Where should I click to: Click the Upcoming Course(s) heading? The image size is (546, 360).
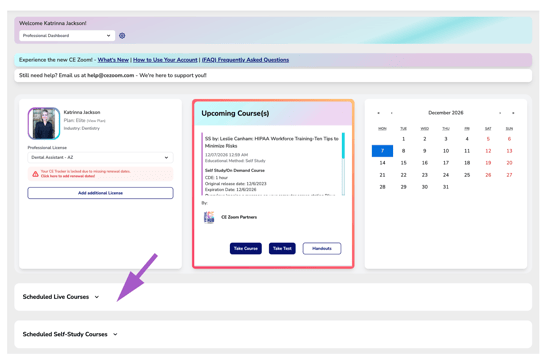[235, 114]
